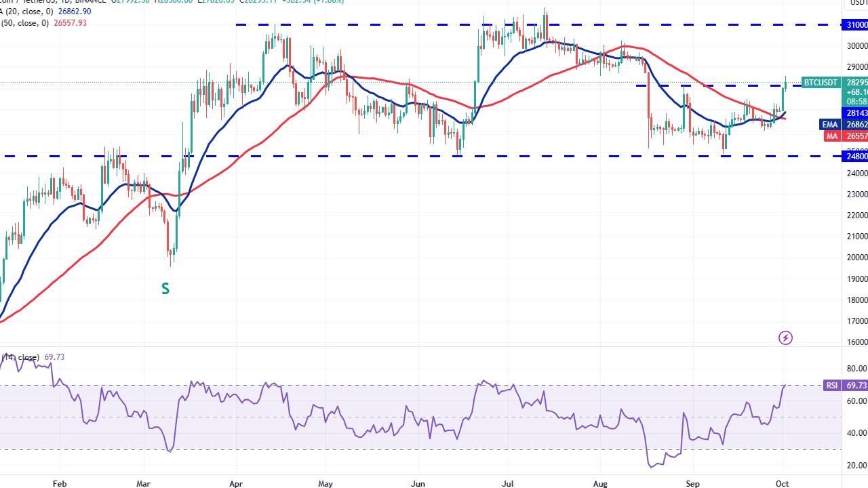Click the MA value 26557.93 in the legend
This screenshot has height=488, width=868.
(x=71, y=22)
